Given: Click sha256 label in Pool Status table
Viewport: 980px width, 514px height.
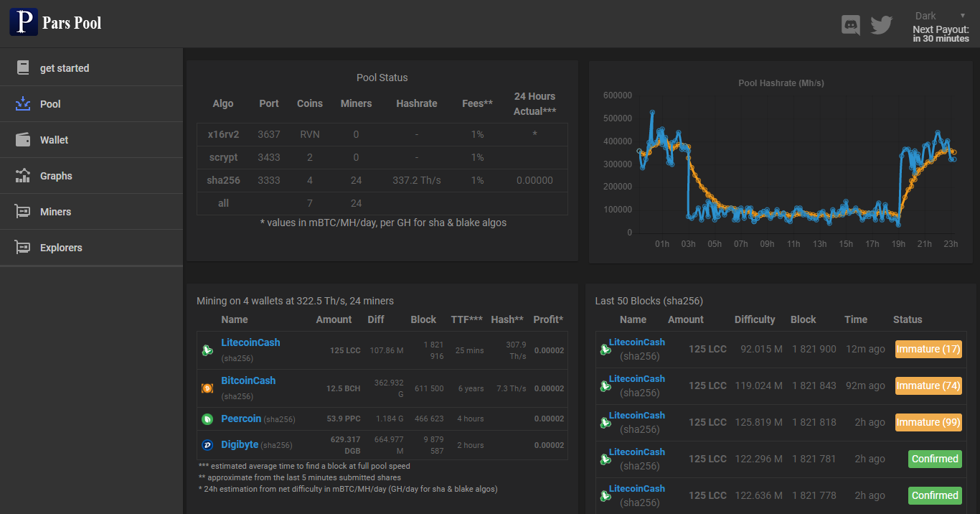Looking at the screenshot, I should coord(223,180).
